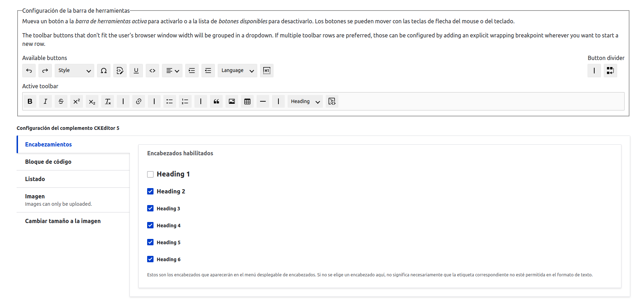
Task: Select the Increase indent button
Action: click(192, 71)
